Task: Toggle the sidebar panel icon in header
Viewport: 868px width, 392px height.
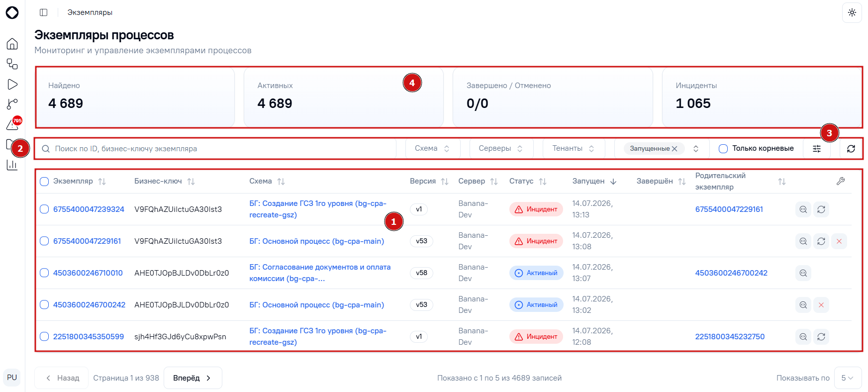Action: pyautogui.click(x=44, y=12)
